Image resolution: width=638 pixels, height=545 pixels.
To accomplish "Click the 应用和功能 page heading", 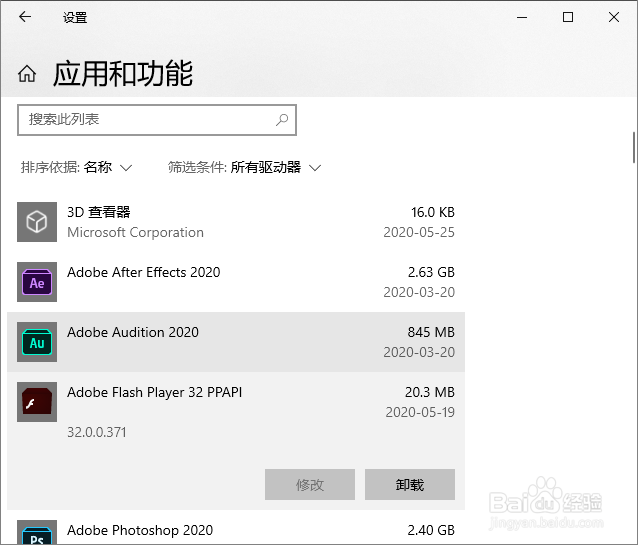I will [123, 74].
